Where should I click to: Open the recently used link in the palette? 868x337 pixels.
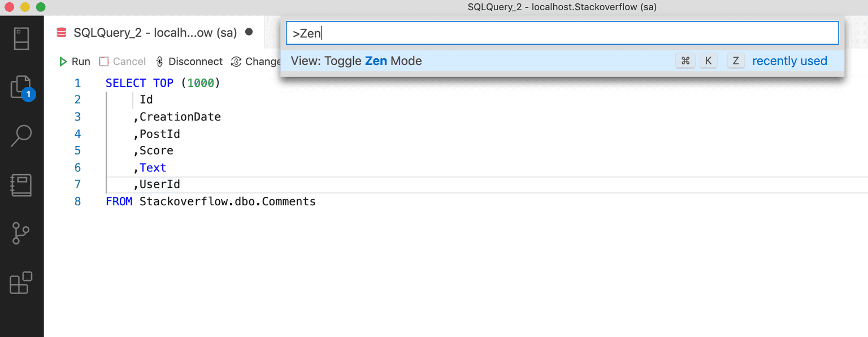[x=789, y=61]
